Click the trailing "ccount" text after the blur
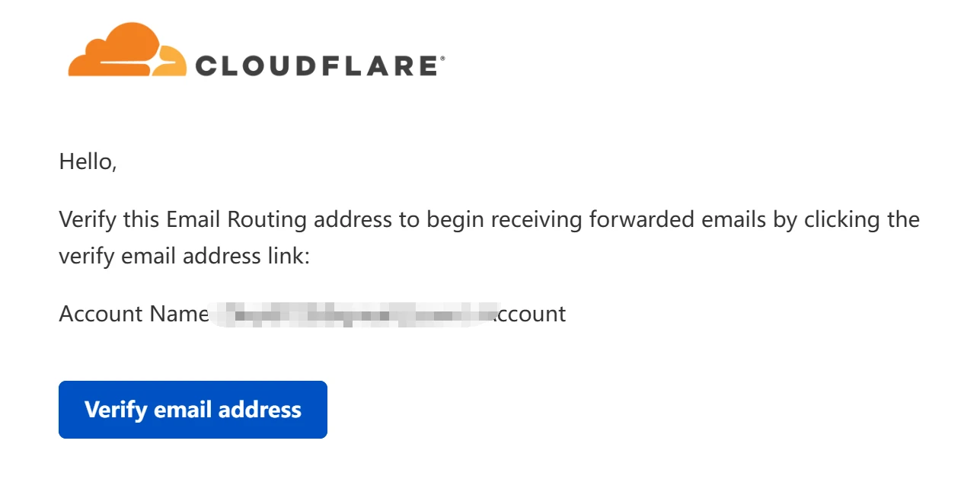 (531, 314)
